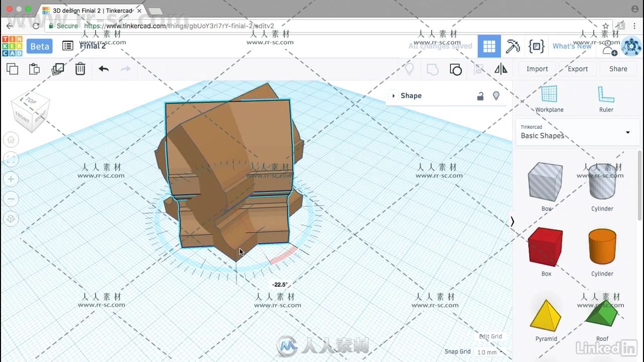
Task: Close the Finial 2 browser tab
Action: (x=139, y=11)
